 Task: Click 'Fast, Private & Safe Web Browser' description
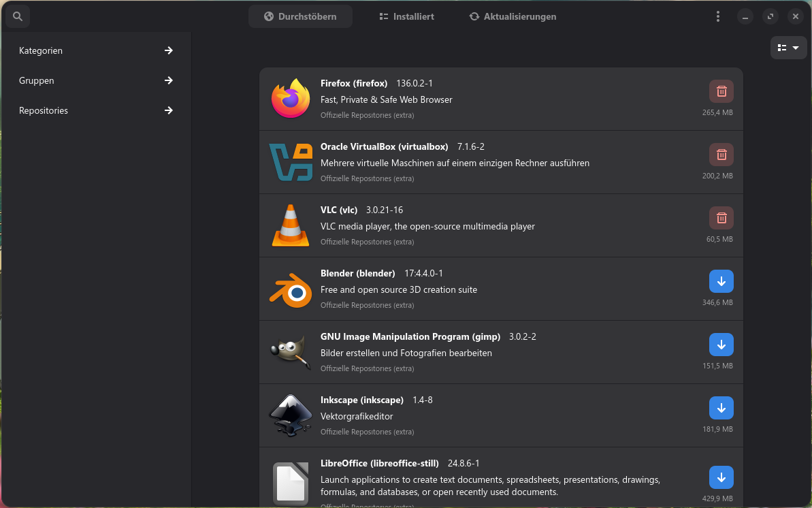(387, 99)
